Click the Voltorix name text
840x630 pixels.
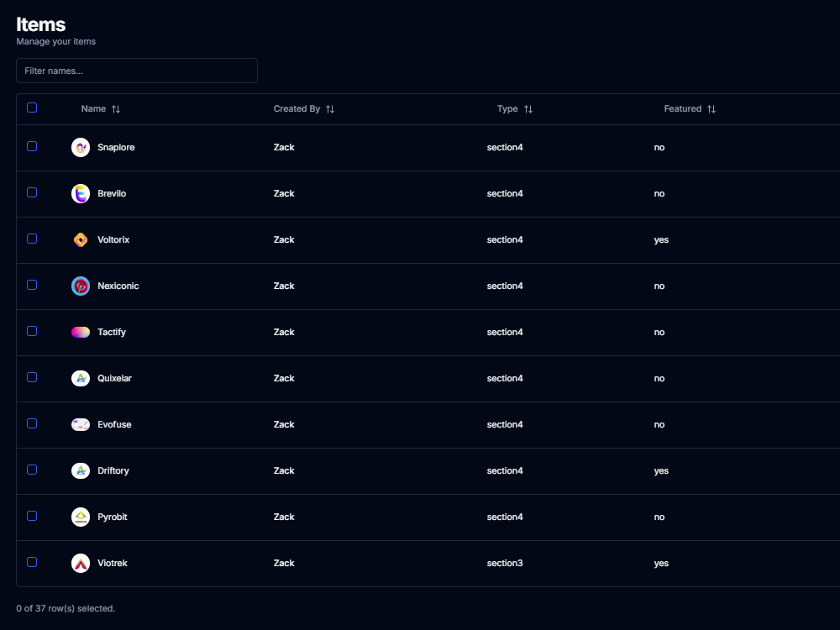[x=113, y=239]
